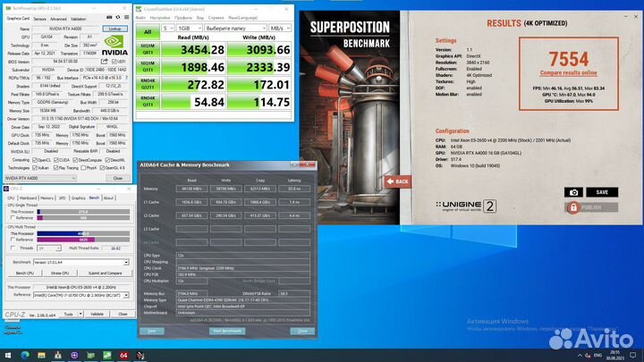Viewport: 644px width, 362px height.
Task: Expand the CPU-Z Tools dropdown arrow
Action: [x=80, y=314]
